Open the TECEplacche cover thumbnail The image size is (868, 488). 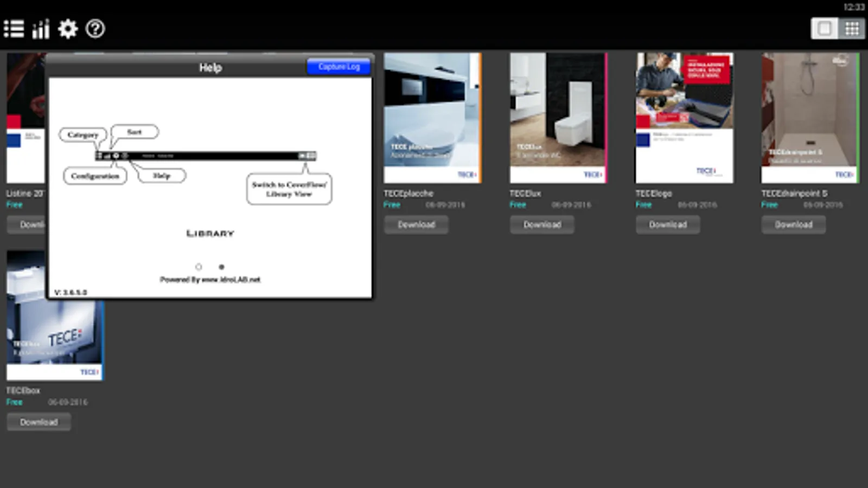click(x=432, y=118)
